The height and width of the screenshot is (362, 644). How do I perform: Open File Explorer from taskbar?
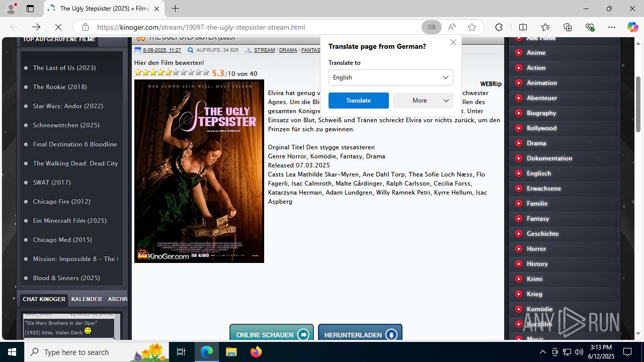[231, 352]
